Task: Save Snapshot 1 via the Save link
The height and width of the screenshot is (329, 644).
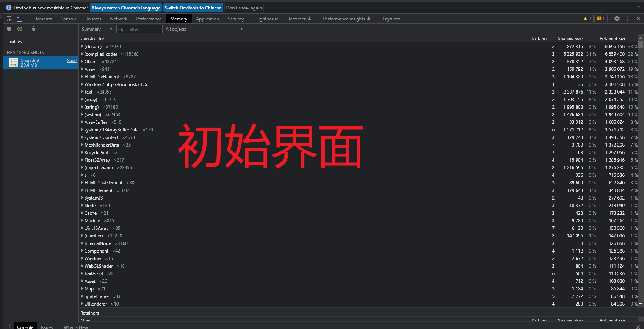Action: [72, 61]
